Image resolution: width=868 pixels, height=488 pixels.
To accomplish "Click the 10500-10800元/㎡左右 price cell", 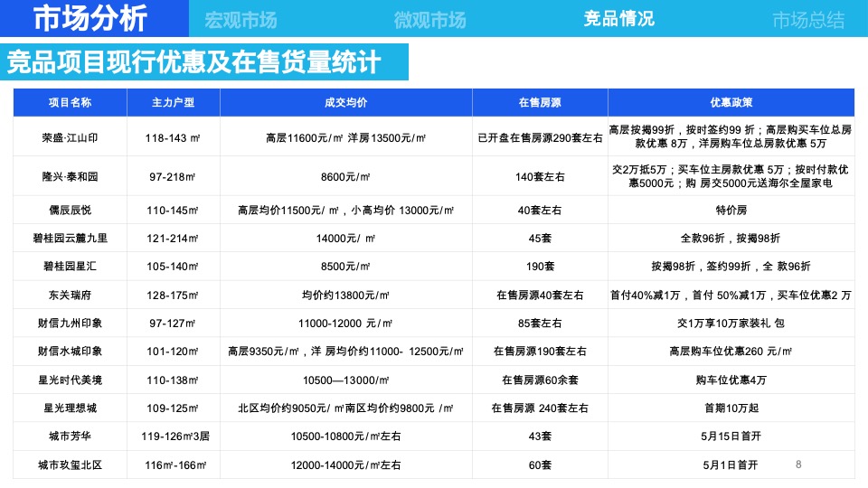I will pos(346,436).
